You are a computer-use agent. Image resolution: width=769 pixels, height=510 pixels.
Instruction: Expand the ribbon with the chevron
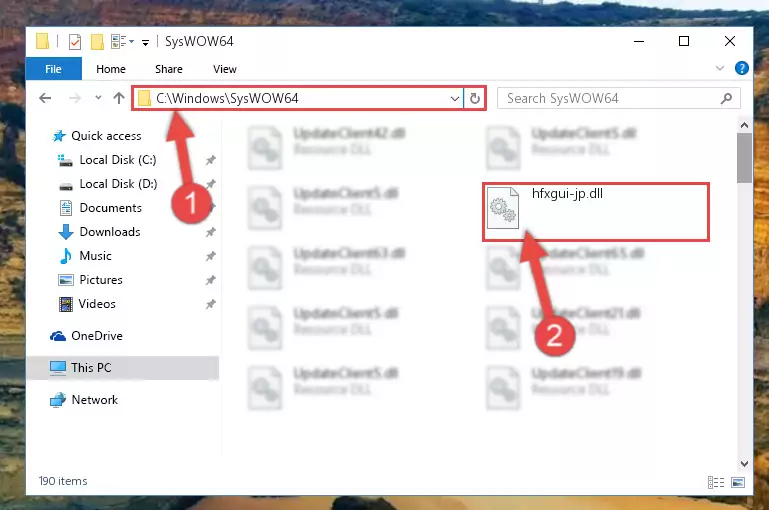pos(719,68)
